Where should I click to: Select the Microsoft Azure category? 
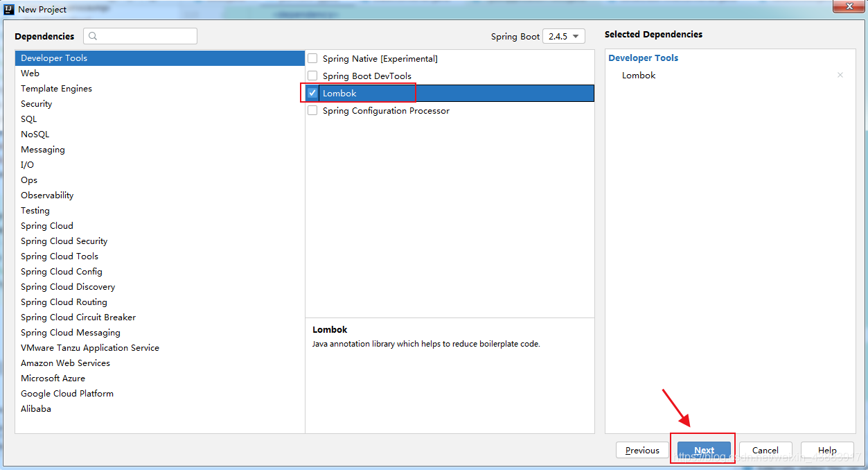tap(159, 378)
